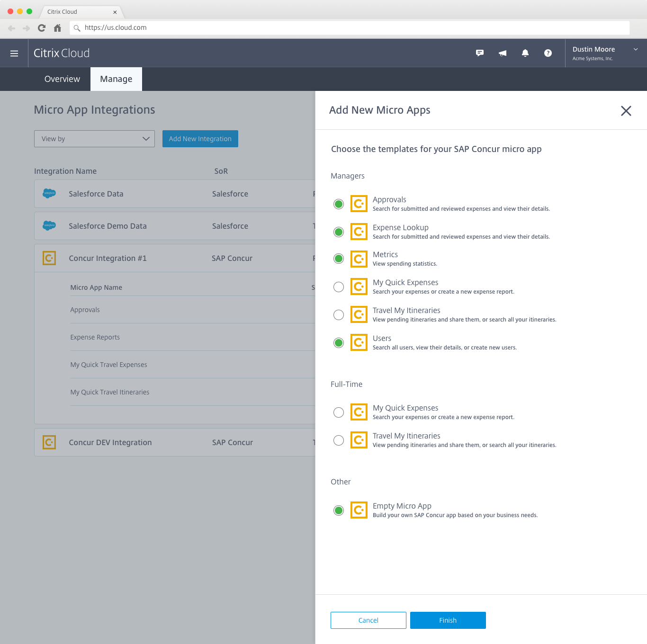The width and height of the screenshot is (647, 644).
Task: Open the hamburger navigation menu
Action: tap(14, 54)
